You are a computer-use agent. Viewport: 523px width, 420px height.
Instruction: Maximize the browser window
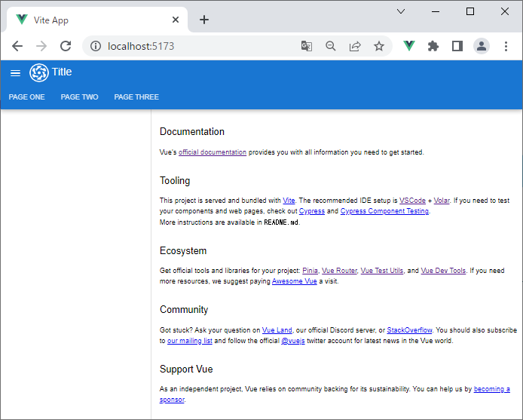pyautogui.click(x=470, y=11)
